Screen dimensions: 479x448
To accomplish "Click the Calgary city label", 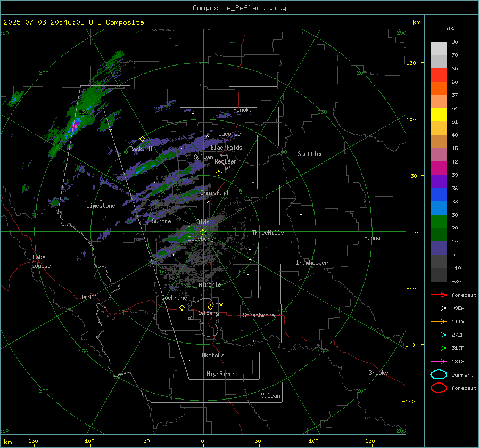I will pos(208,313).
